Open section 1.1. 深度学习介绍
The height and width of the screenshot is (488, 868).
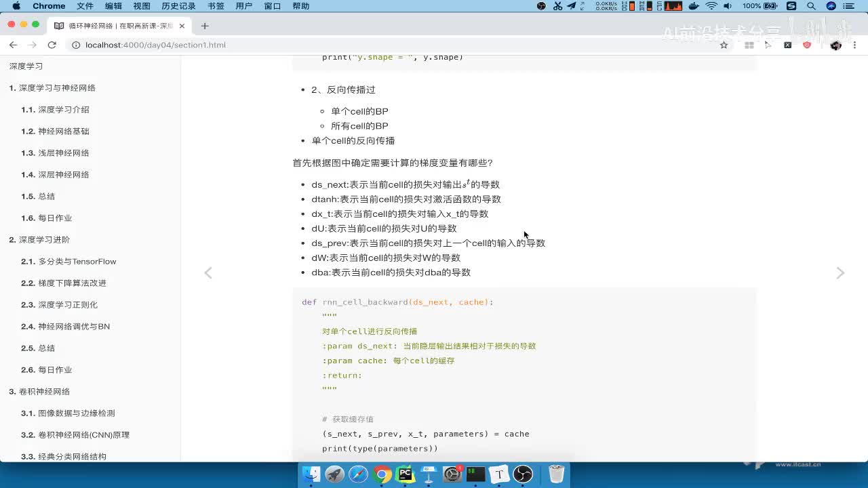point(55,110)
